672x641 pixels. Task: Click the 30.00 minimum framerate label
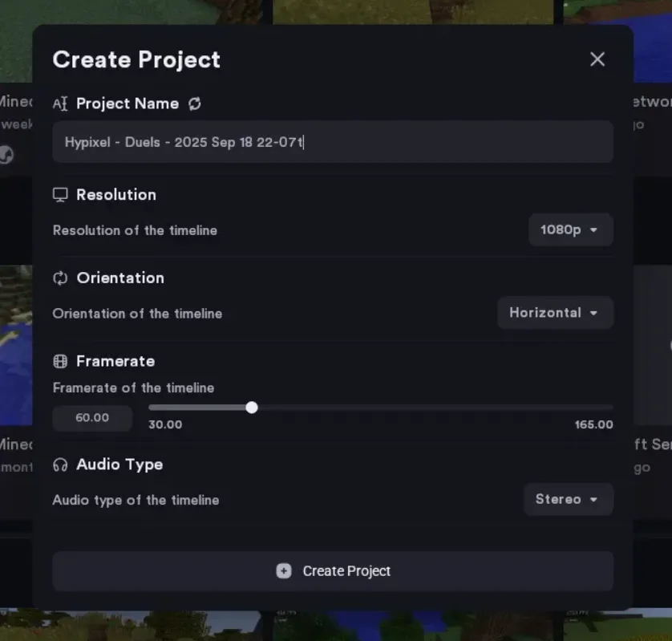click(x=165, y=424)
